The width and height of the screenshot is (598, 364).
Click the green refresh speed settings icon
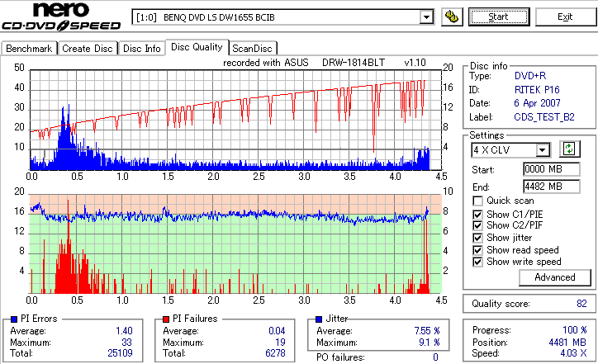(569, 149)
